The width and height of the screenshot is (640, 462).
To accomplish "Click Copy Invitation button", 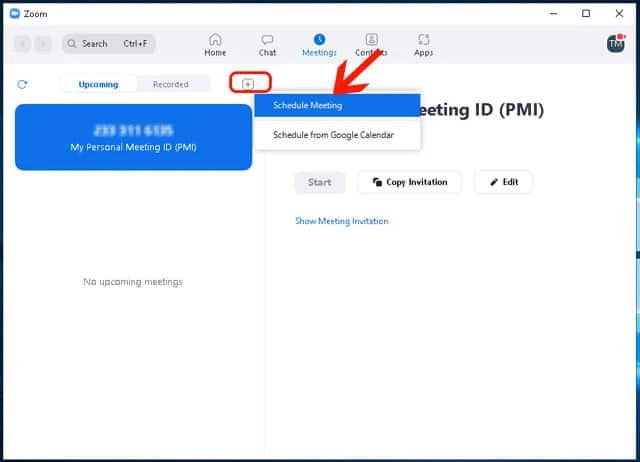I will [x=410, y=182].
